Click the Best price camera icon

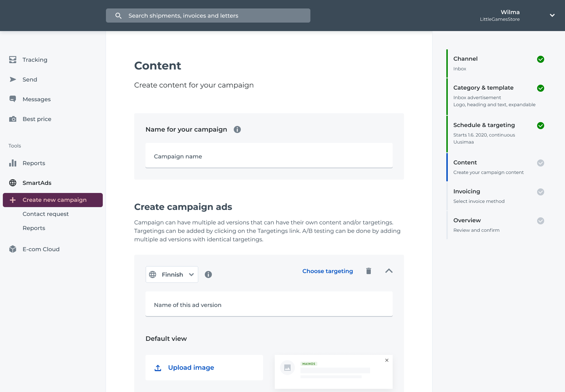click(x=13, y=119)
